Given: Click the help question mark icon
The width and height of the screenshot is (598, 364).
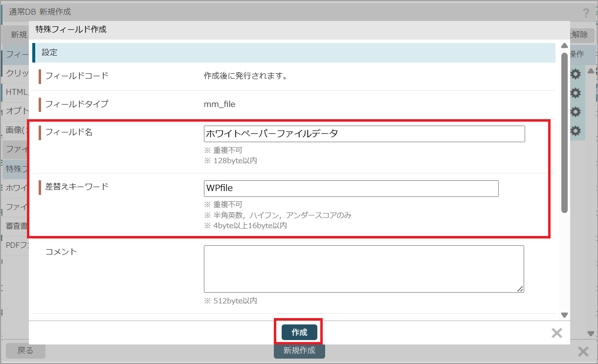Looking at the screenshot, I should [586, 14].
